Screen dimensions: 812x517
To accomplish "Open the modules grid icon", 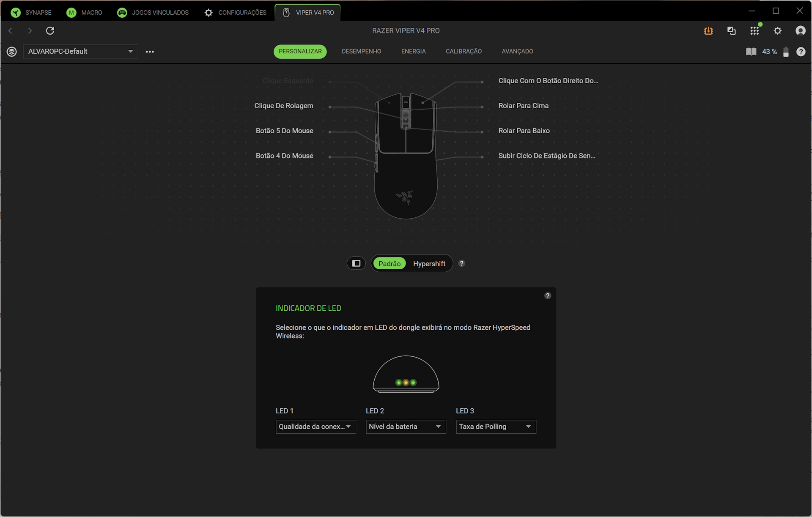I will tap(754, 30).
